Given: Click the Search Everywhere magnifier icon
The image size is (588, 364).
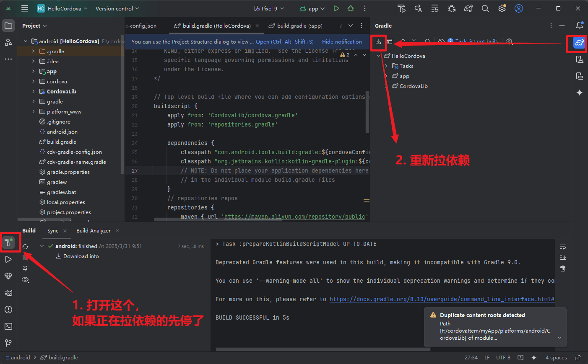Looking at the screenshot, I should (x=485, y=8).
